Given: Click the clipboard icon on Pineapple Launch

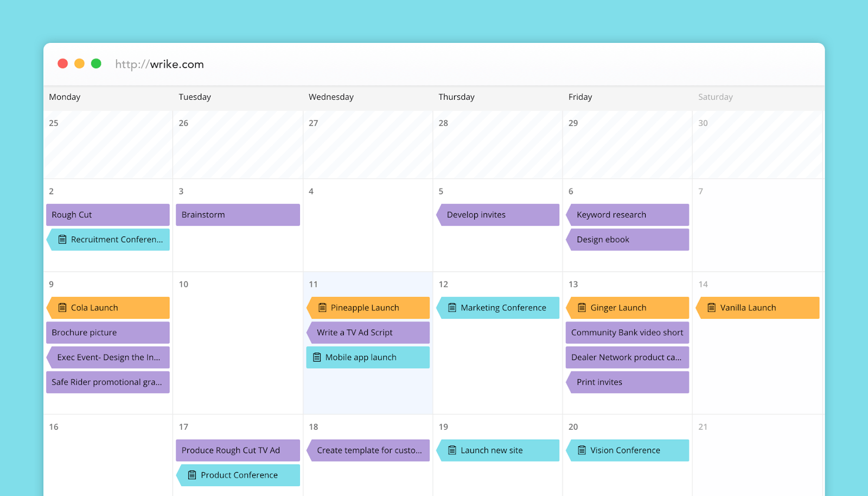Looking at the screenshot, I should [x=322, y=307].
